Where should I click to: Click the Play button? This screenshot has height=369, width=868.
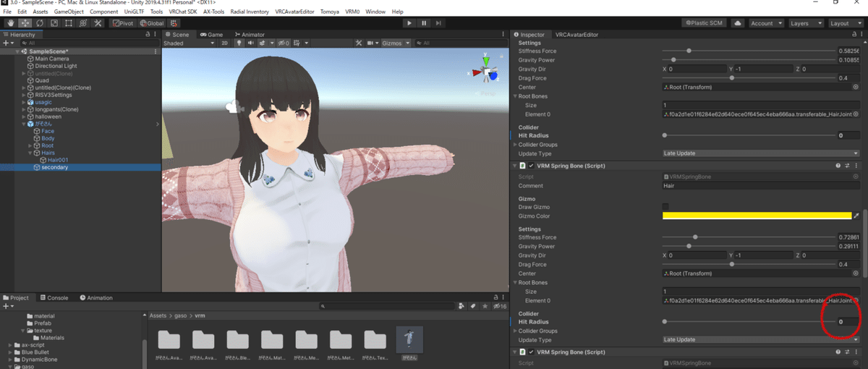coord(409,23)
